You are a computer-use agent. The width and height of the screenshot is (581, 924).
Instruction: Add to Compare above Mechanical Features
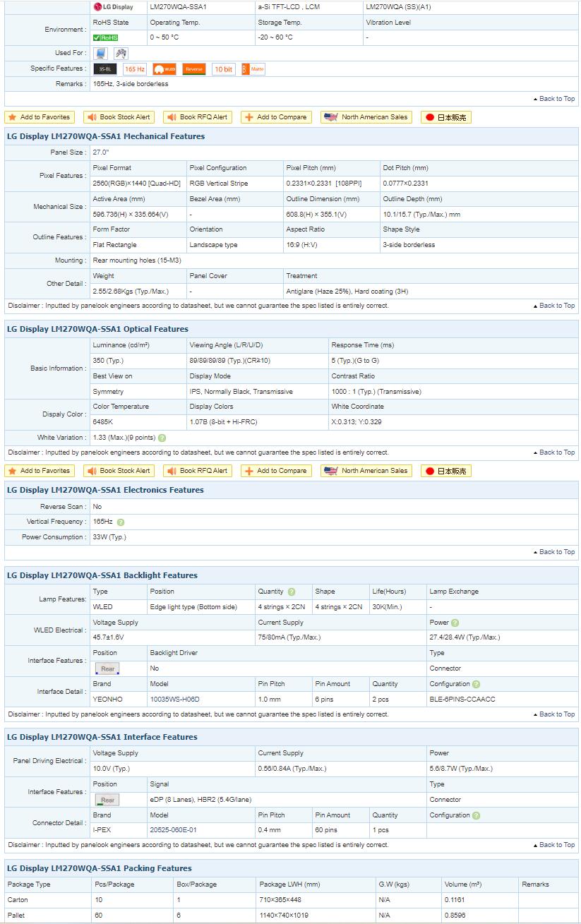[x=276, y=117]
